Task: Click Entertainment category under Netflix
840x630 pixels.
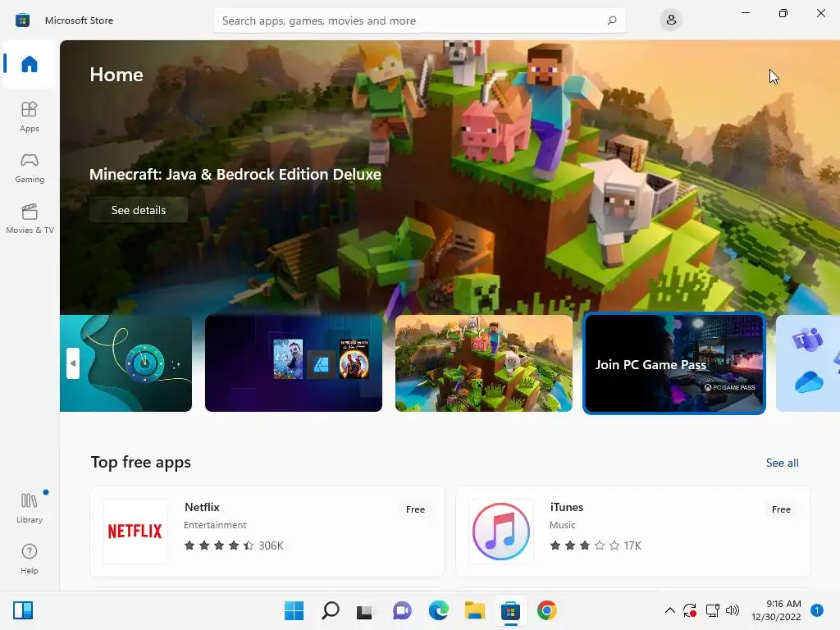Action: (x=215, y=525)
